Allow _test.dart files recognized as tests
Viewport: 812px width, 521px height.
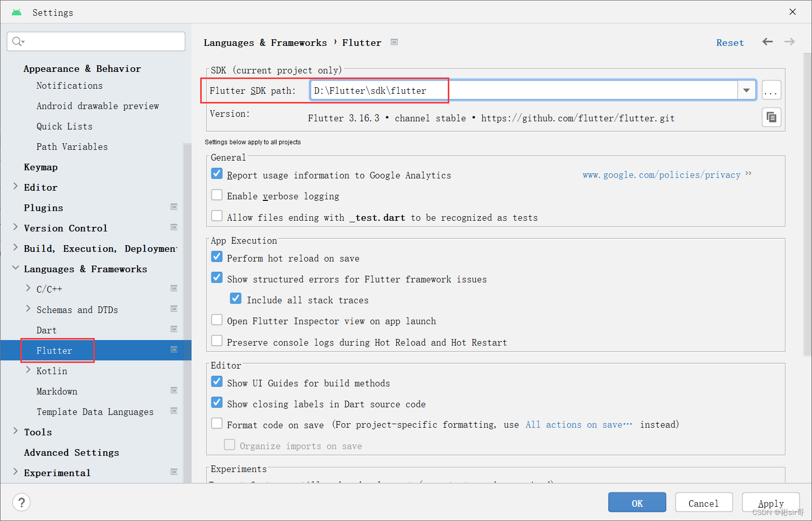tap(217, 216)
